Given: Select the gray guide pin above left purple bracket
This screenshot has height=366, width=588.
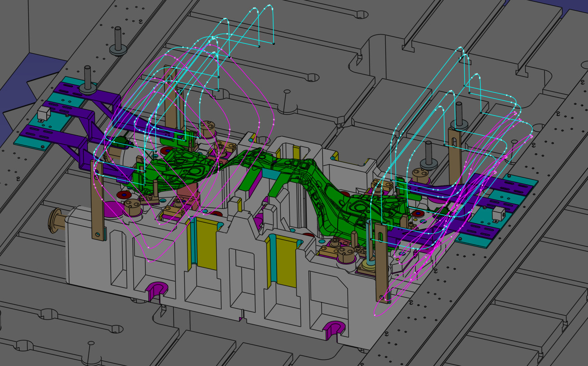Looking at the screenshot, I should (87, 80).
